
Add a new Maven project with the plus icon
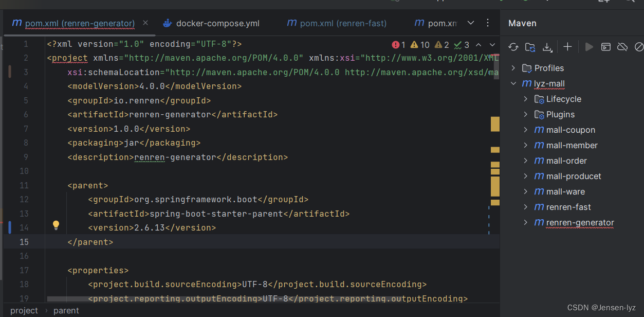(567, 47)
